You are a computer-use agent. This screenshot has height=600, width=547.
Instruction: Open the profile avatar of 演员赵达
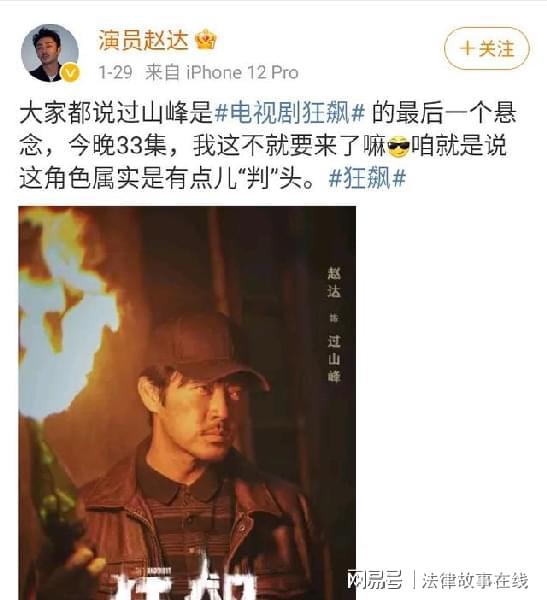pos(50,53)
